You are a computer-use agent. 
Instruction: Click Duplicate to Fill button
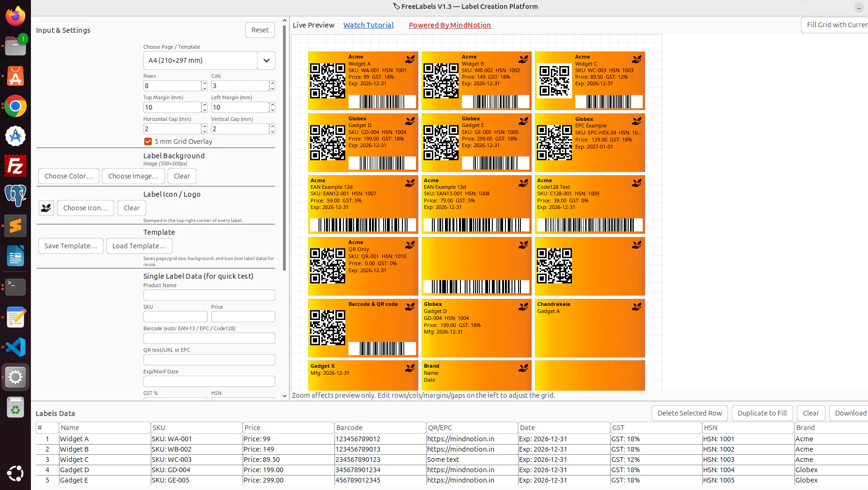click(762, 413)
